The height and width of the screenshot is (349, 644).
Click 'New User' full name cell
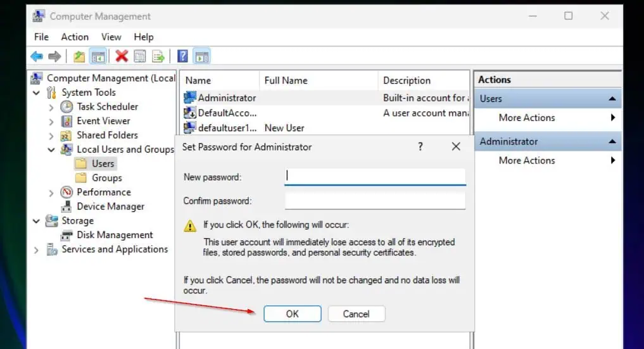(x=284, y=128)
